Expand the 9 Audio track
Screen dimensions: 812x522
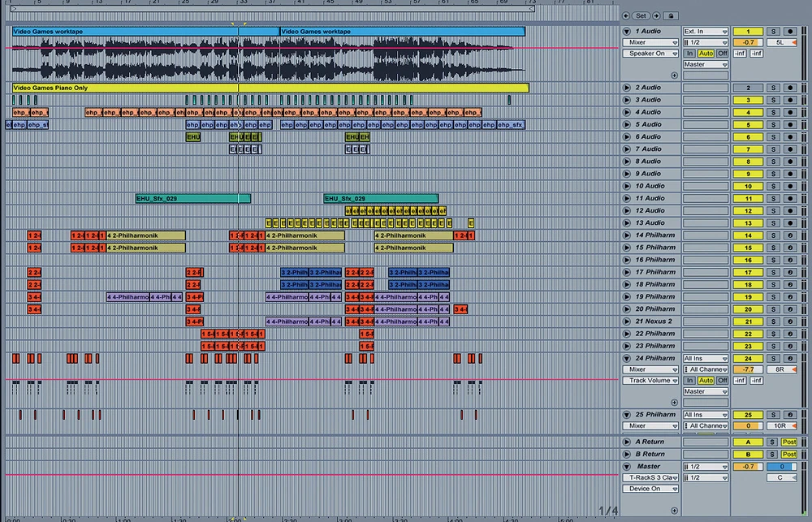coord(627,174)
